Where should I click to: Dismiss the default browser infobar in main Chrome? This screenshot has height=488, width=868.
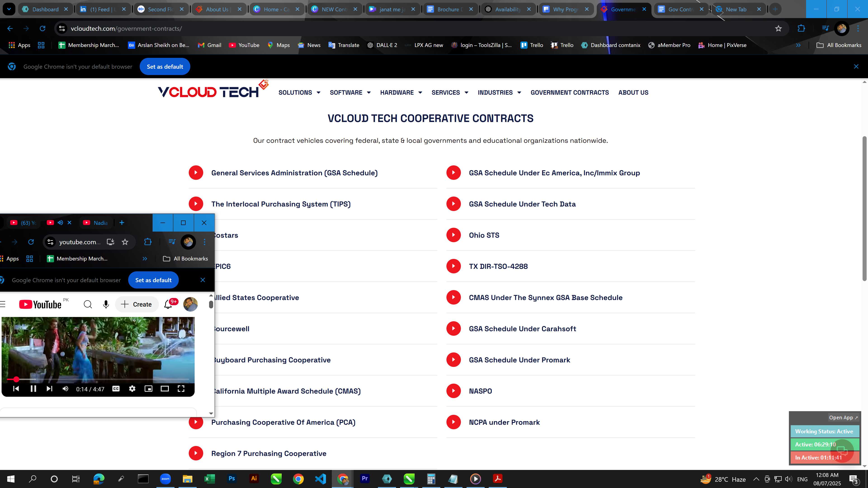(856, 67)
